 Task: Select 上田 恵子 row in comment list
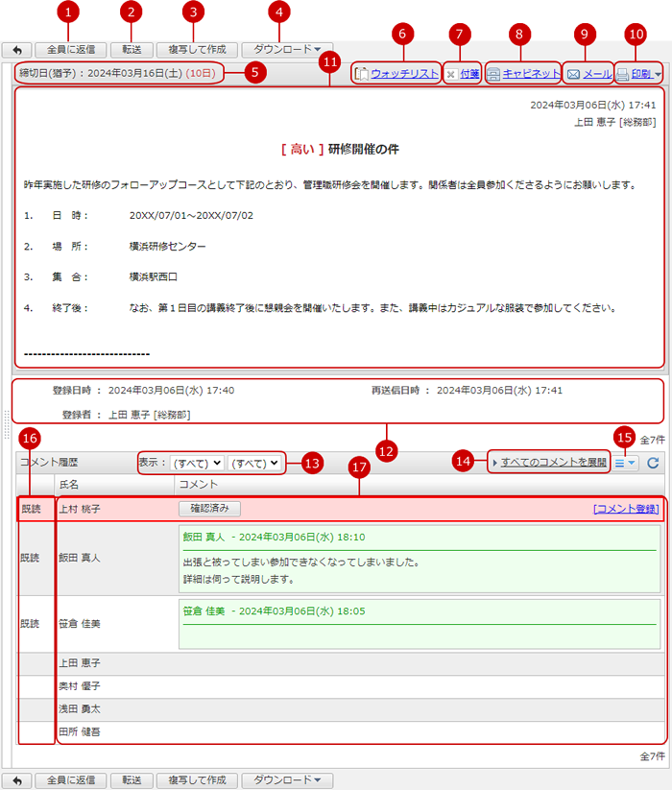[x=341, y=663]
